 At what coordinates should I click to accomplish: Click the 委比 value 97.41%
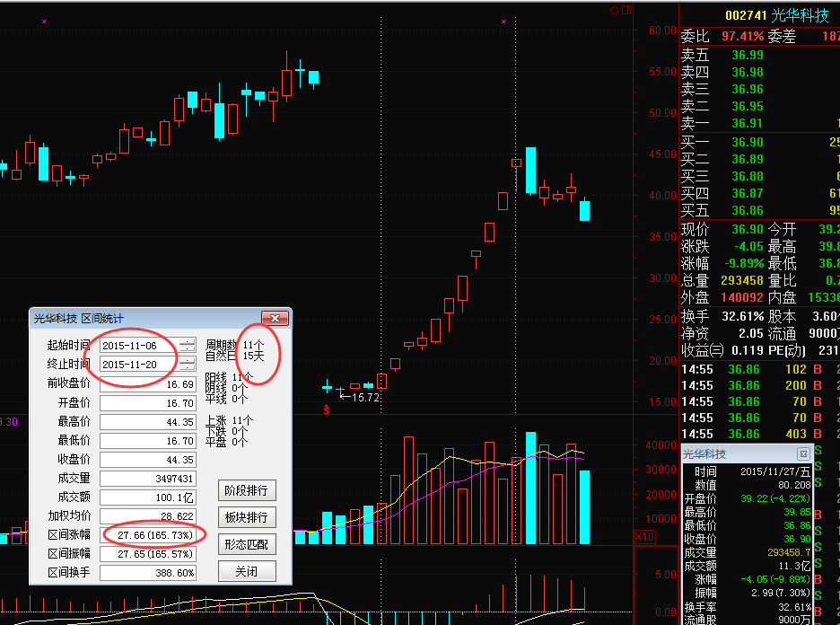[x=742, y=36]
